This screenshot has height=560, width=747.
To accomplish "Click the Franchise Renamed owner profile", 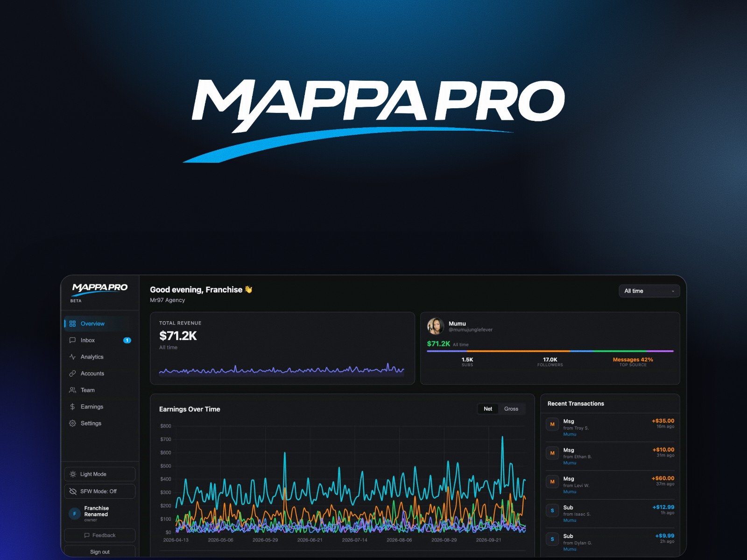I will pyautogui.click(x=100, y=513).
